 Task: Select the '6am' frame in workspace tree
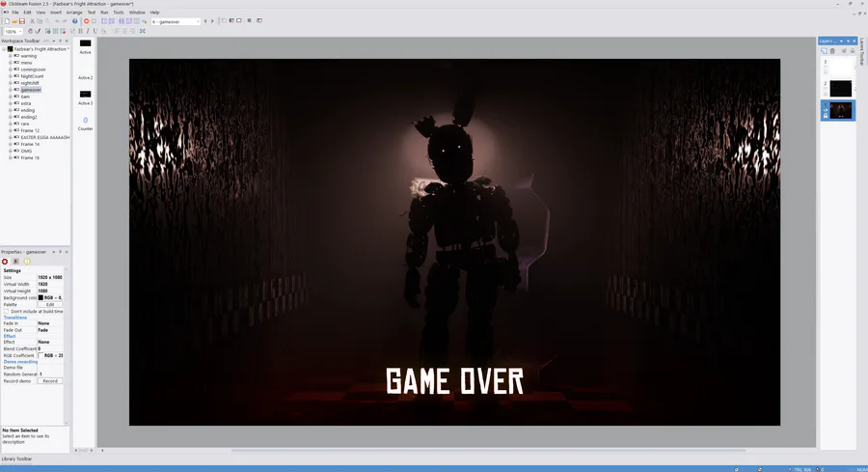[x=25, y=97]
